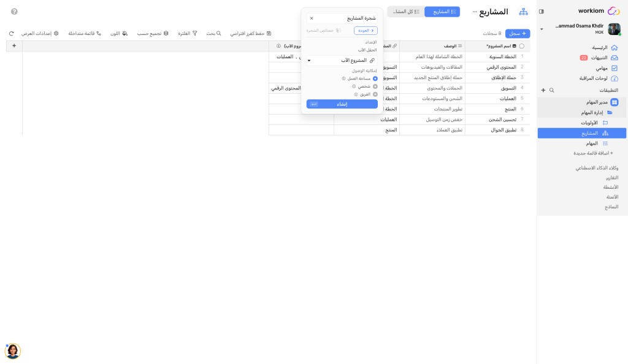Add a column with the plus icon

14,46
